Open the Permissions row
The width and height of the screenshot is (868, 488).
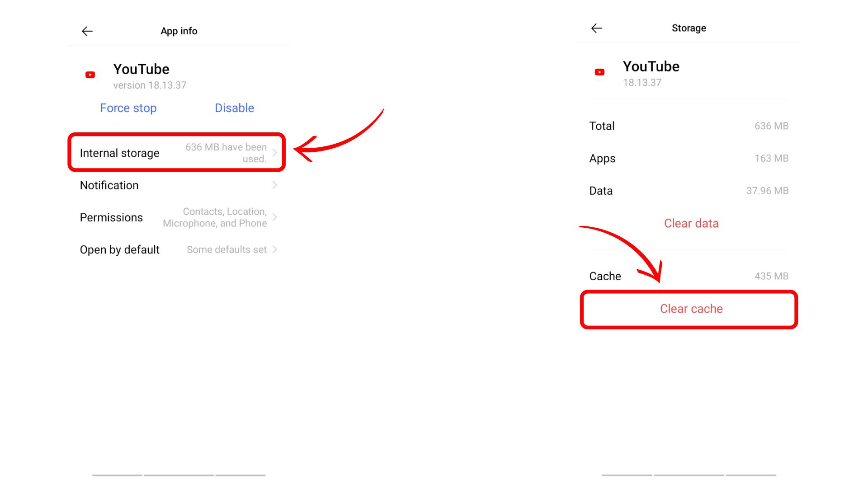(179, 217)
